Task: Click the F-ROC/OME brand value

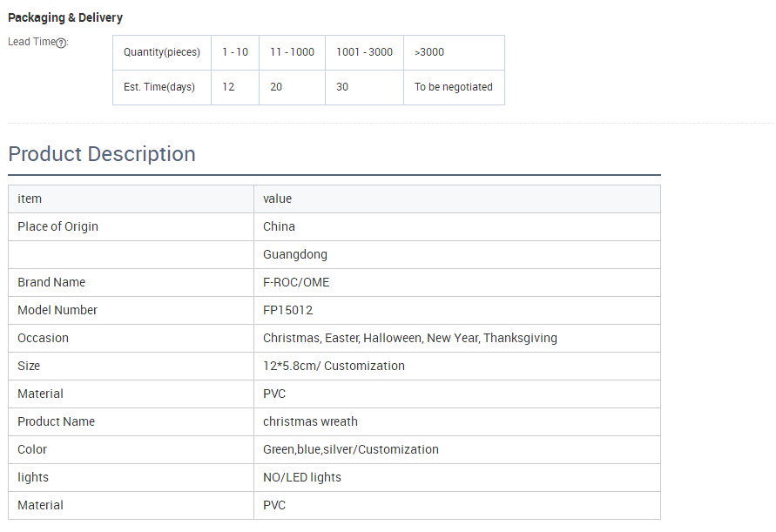Action: pos(296,283)
